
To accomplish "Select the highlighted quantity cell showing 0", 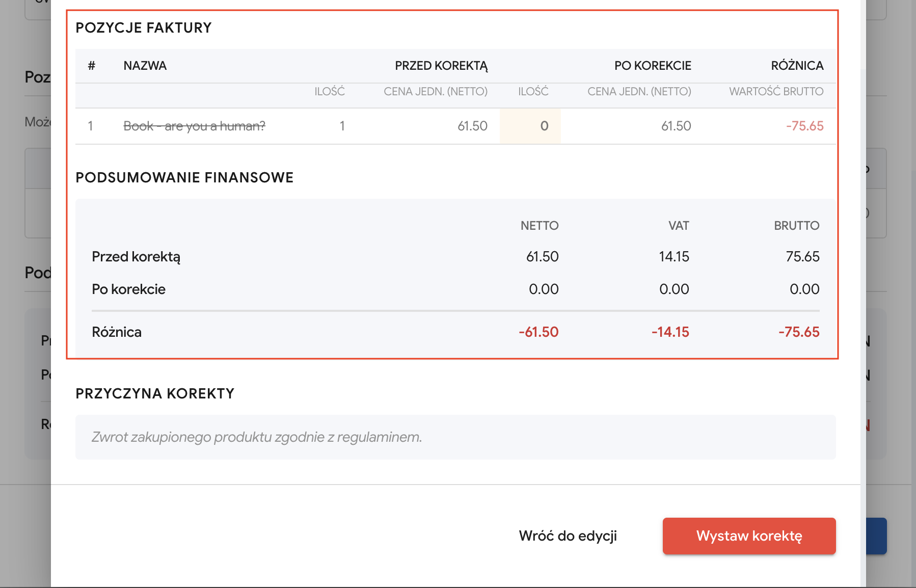I will 530,126.
